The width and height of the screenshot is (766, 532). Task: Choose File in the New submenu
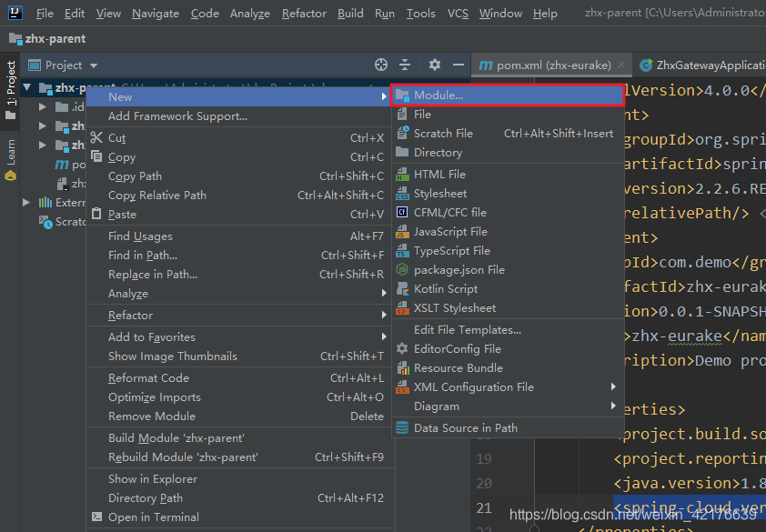click(x=508, y=115)
